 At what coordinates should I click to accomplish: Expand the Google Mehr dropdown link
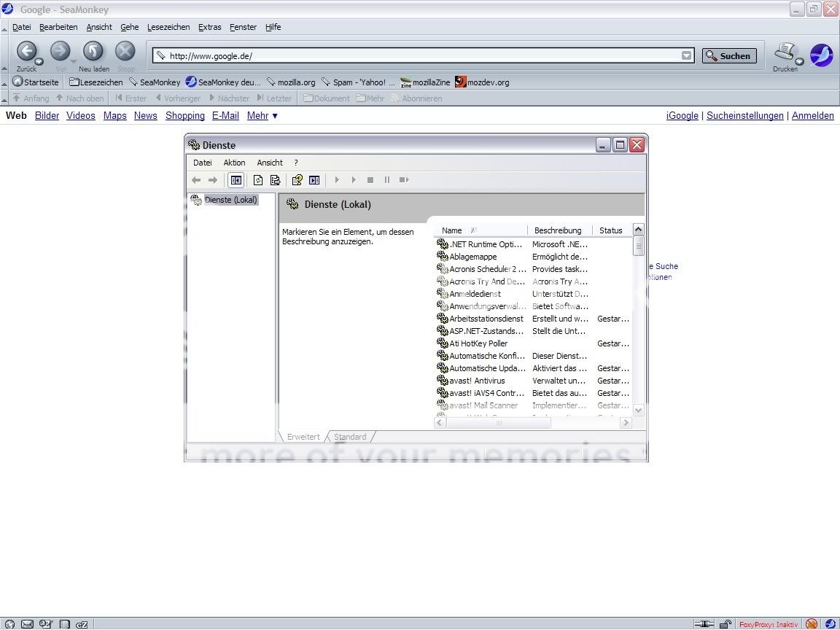pos(262,115)
